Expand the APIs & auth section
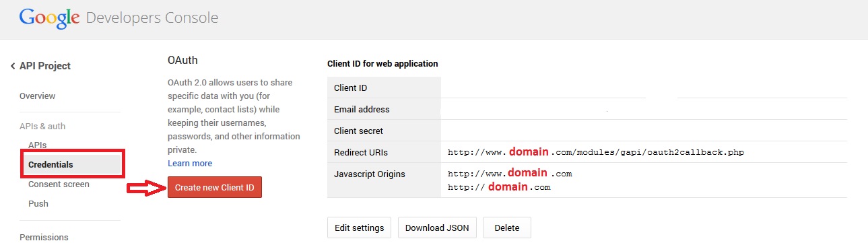 pos(42,126)
